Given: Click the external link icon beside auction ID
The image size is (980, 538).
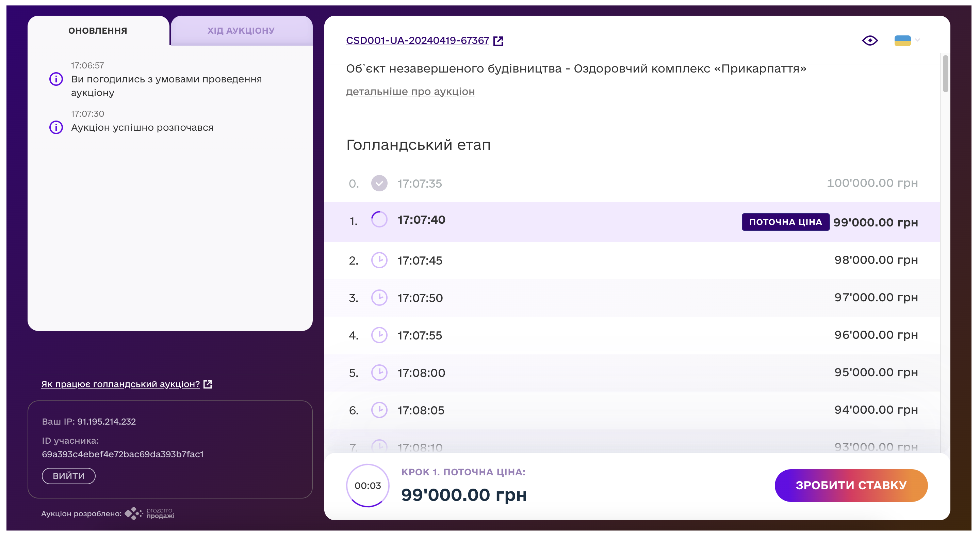Looking at the screenshot, I should (x=498, y=41).
